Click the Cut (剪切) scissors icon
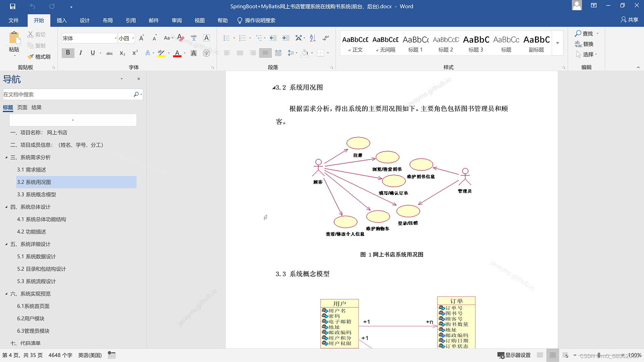This screenshot has height=362, width=644. pyautogui.click(x=31, y=34)
